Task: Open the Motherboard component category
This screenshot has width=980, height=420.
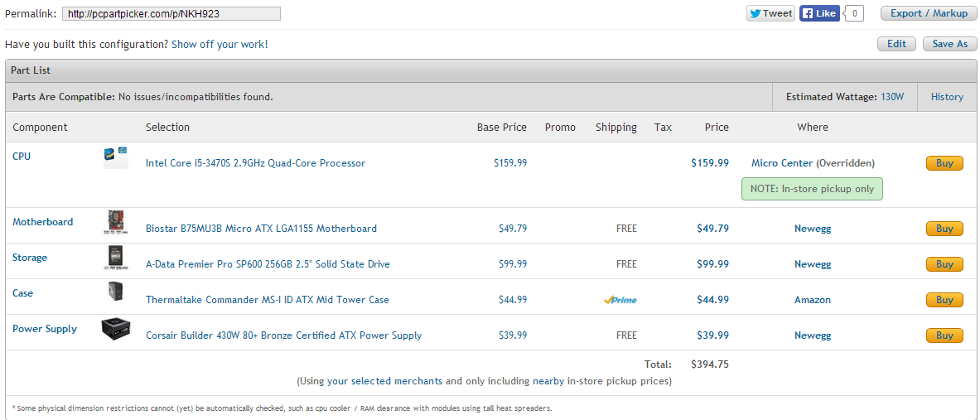Action: coord(42,222)
